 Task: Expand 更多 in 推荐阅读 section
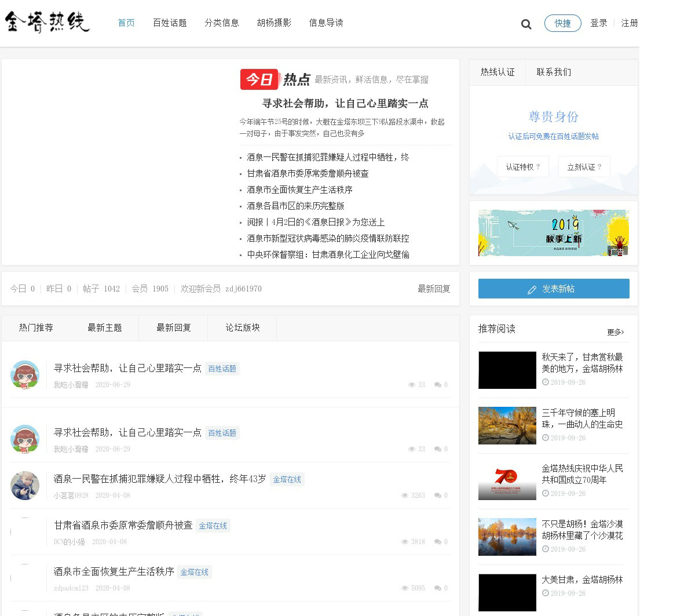(615, 332)
